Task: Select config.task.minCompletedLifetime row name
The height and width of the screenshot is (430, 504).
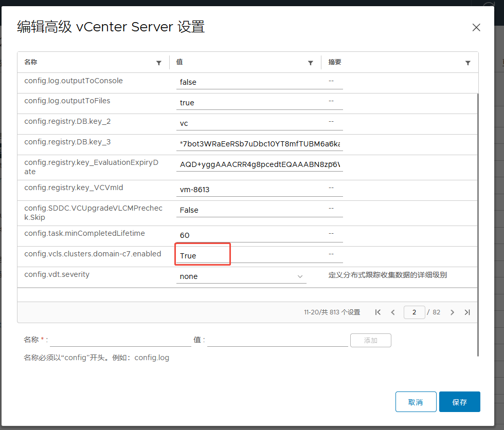Action: click(84, 233)
